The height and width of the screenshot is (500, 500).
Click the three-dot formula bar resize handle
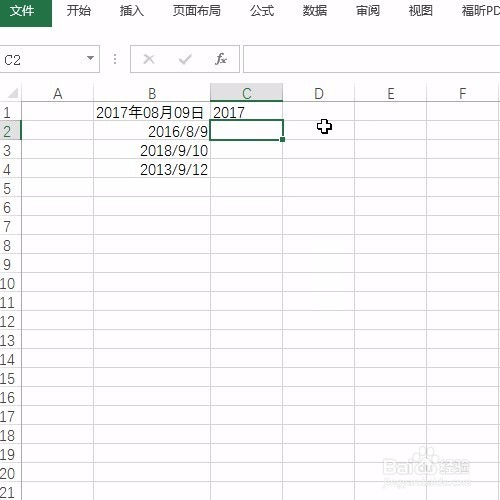(115, 59)
